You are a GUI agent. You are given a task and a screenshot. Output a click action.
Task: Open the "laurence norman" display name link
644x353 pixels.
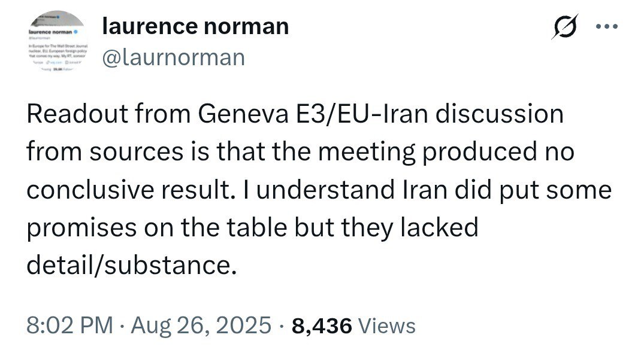point(196,26)
